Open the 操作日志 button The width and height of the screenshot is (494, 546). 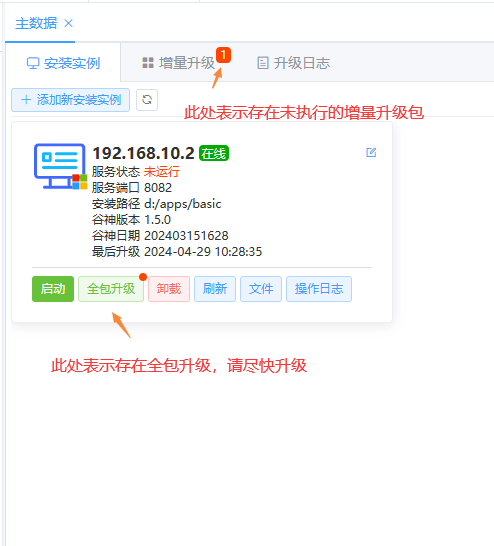319,289
